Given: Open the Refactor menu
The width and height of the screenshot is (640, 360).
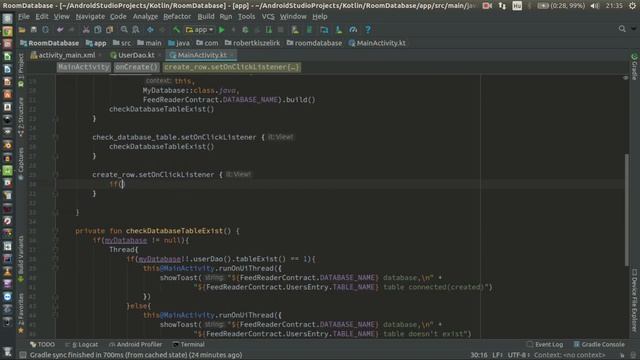Looking at the screenshot, I should click(177, 17).
